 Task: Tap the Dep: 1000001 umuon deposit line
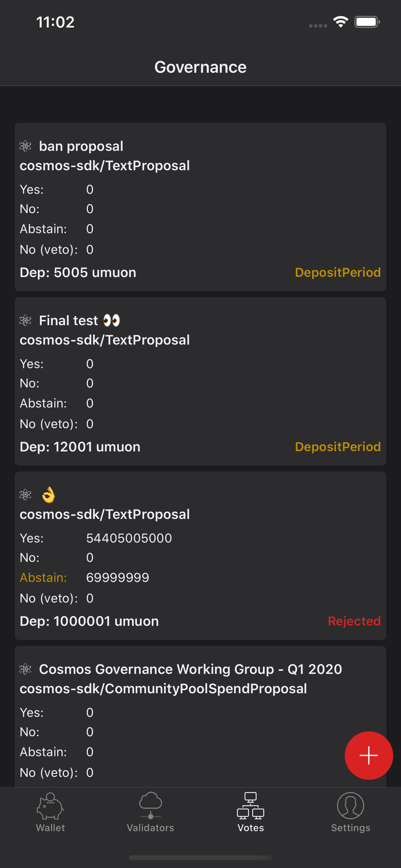pyautogui.click(x=89, y=621)
